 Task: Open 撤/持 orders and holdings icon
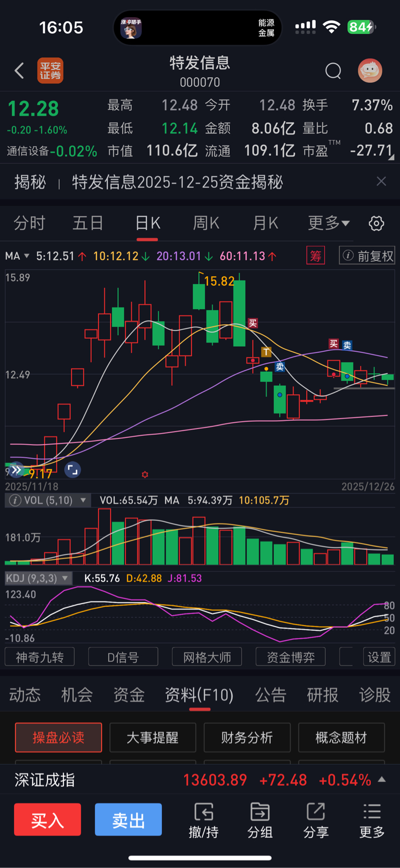pyautogui.click(x=204, y=821)
